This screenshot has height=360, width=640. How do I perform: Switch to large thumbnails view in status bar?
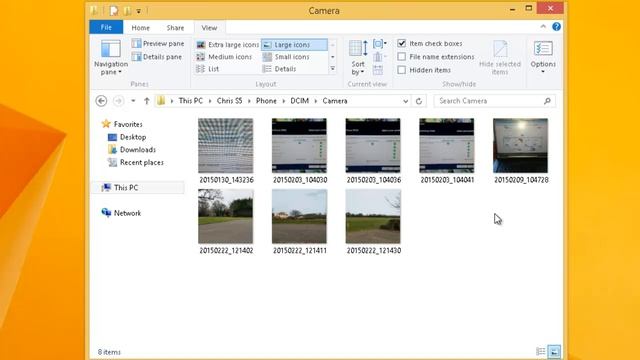click(554, 351)
